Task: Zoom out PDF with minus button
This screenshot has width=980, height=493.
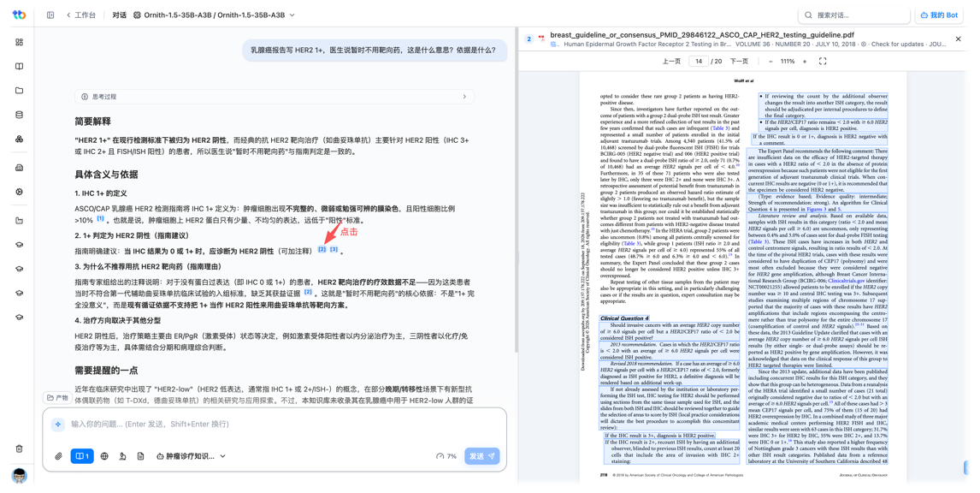Action: tap(770, 62)
